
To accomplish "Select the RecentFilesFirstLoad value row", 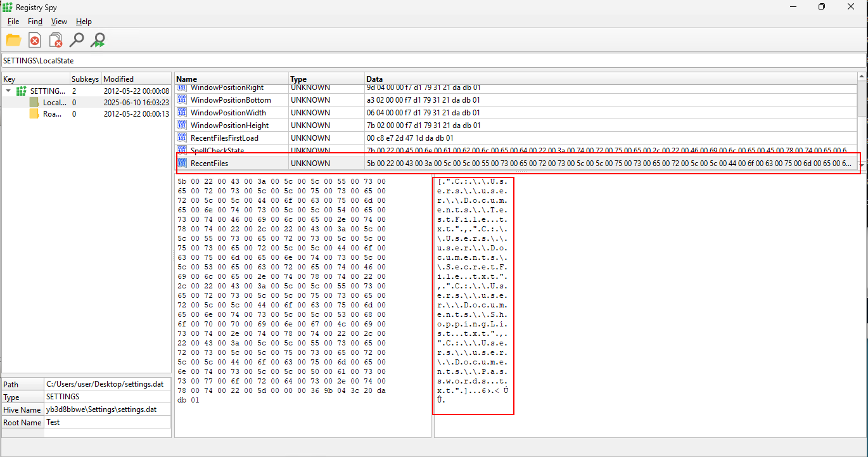I will pyautogui.click(x=516, y=138).
